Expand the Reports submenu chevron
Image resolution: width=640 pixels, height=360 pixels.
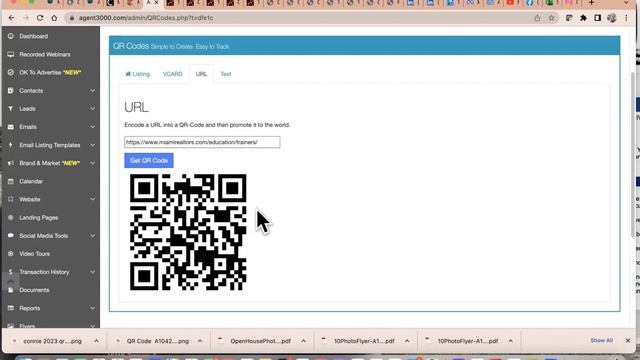[x=93, y=308]
